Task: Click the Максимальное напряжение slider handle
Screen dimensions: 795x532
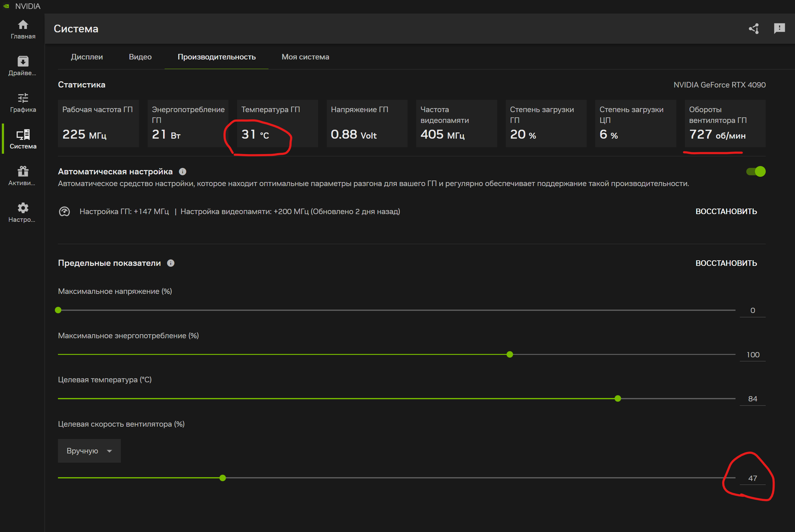Action: 58,310
